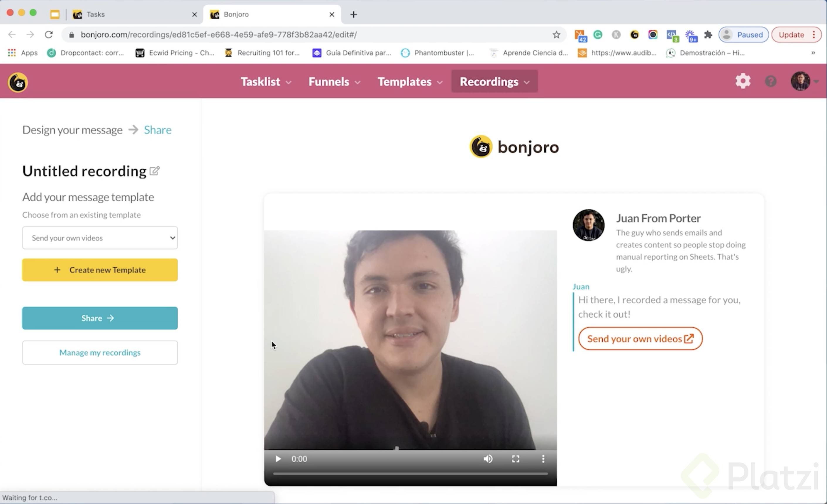This screenshot has height=504, width=827.
Task: Go back in browser history
Action: 12,35
